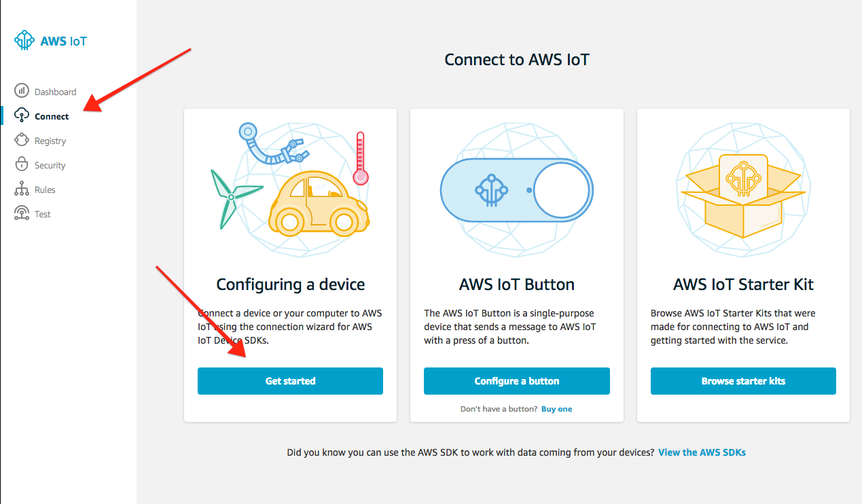Select the Connect menu item
This screenshot has height=504, width=862.
[52, 115]
